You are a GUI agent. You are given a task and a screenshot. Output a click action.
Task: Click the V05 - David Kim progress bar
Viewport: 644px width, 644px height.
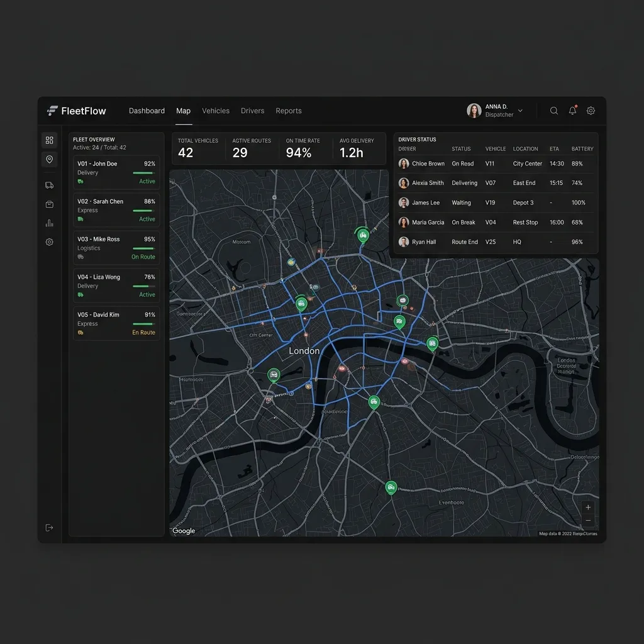point(144,324)
